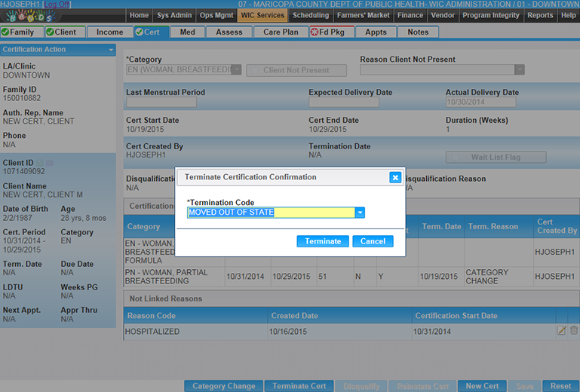This screenshot has height=392, width=580.
Task: Expand the Certification Action panel menu
Action: 112,50
